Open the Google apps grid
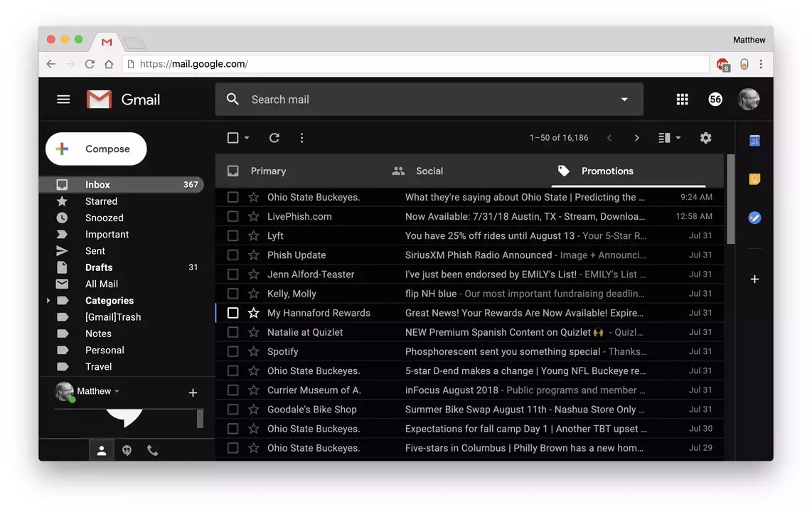Screen dimensions: 812x512 682,100
